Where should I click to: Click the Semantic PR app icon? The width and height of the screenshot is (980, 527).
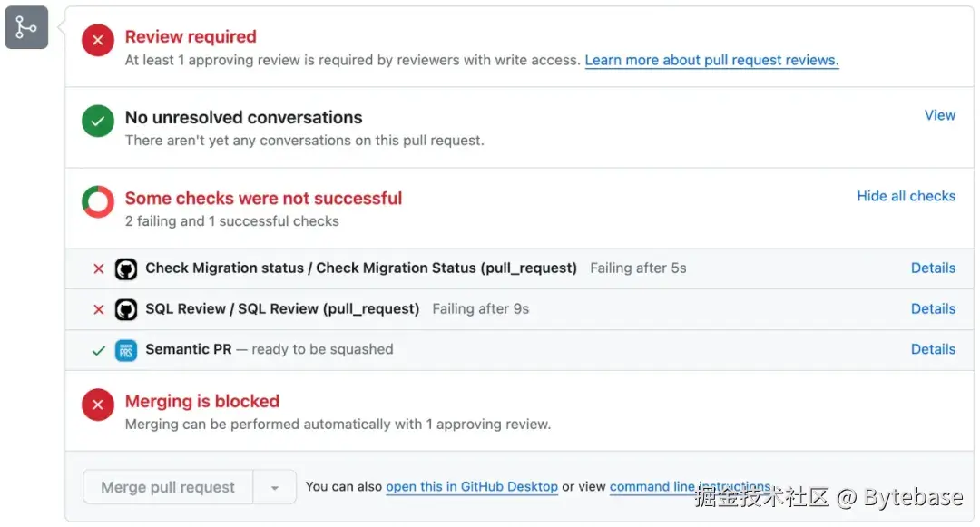126,350
